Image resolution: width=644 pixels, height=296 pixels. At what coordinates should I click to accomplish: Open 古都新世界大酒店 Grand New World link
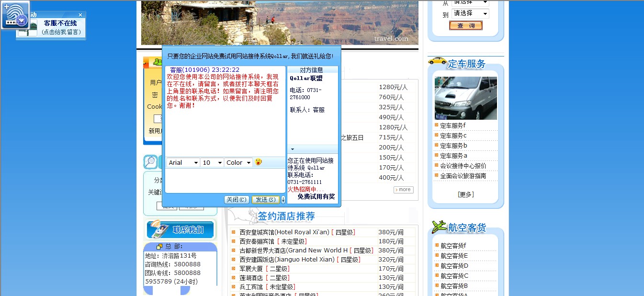click(x=294, y=250)
